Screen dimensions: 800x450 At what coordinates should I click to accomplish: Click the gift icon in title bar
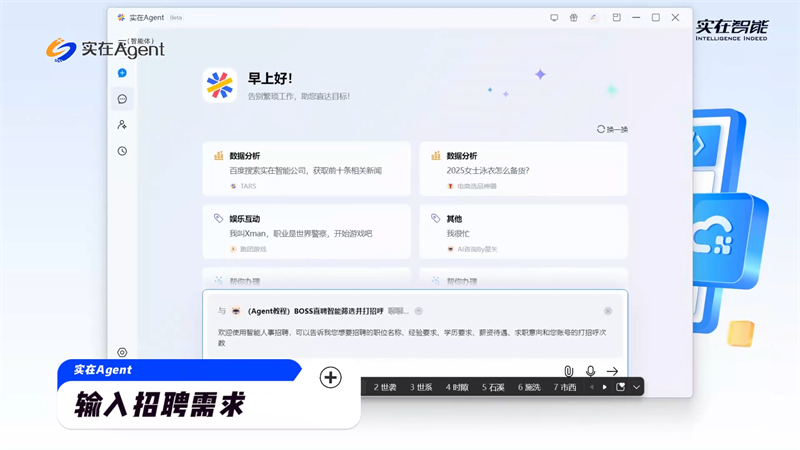pyautogui.click(x=574, y=18)
